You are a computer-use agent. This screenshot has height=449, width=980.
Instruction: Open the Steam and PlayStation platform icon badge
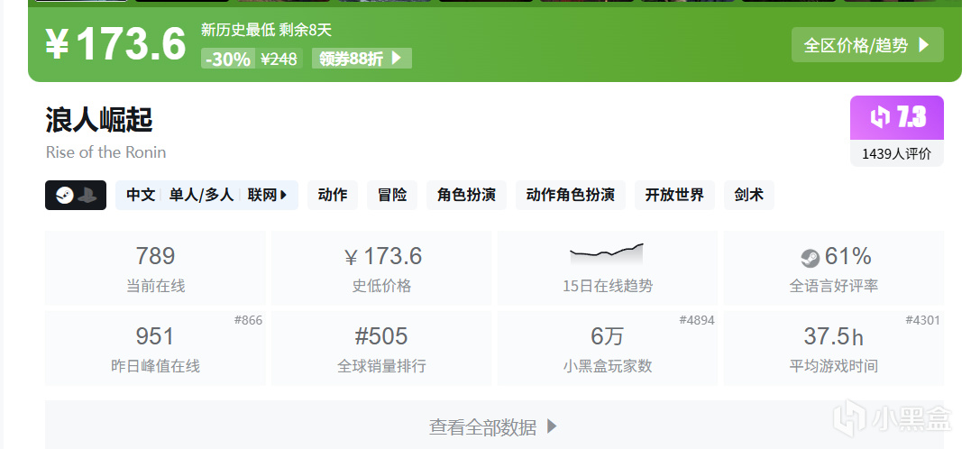click(x=76, y=195)
